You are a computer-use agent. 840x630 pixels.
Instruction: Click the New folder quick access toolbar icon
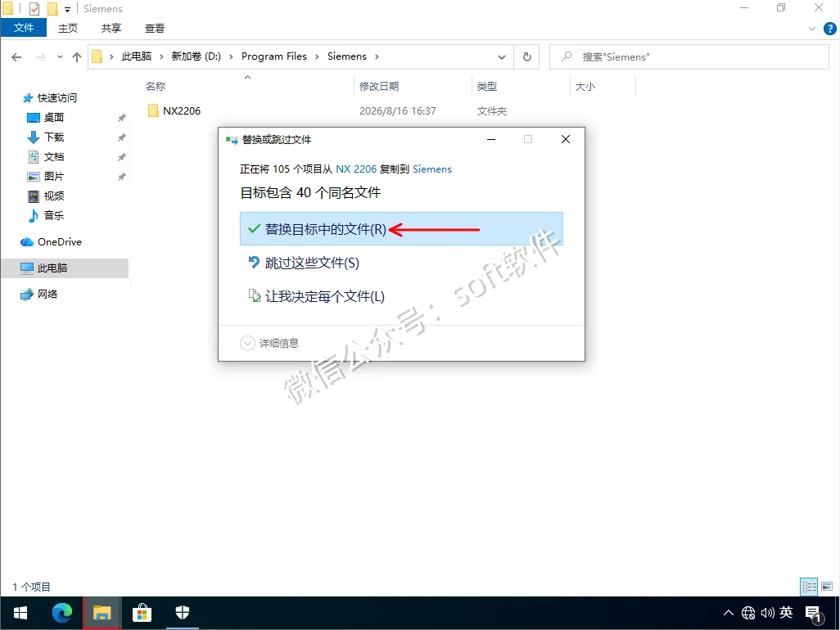tap(52, 8)
